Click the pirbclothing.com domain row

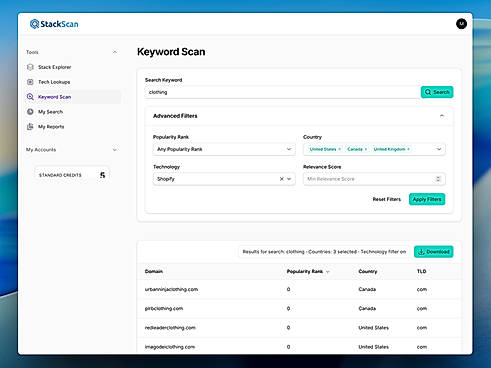click(299, 309)
